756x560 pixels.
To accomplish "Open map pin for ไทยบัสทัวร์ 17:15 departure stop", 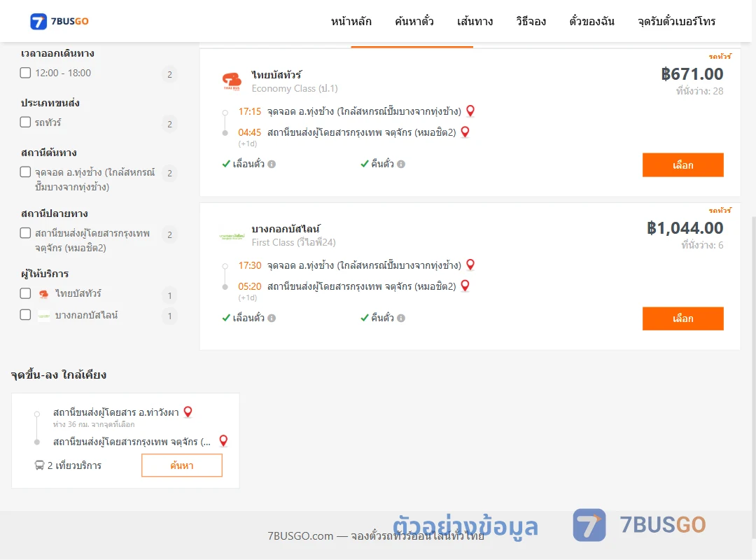I will [x=470, y=111].
